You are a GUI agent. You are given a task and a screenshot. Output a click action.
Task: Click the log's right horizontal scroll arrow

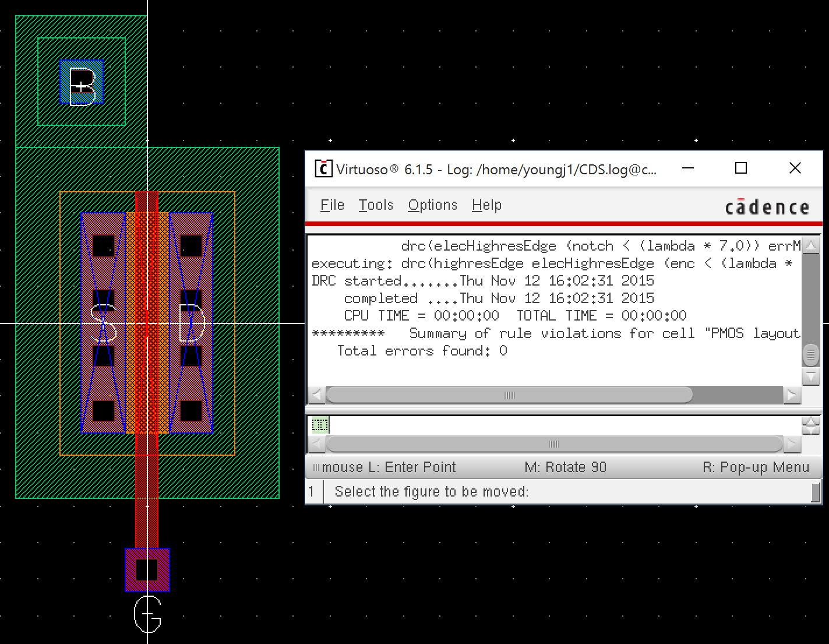click(x=791, y=395)
